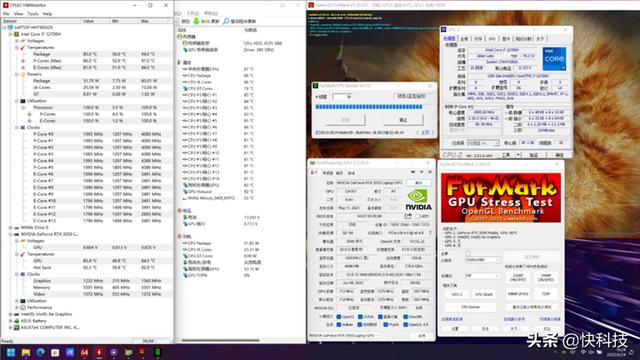
Task: Open the GPU selection dropdown in GPU-Z
Action: [x=344, y=335]
